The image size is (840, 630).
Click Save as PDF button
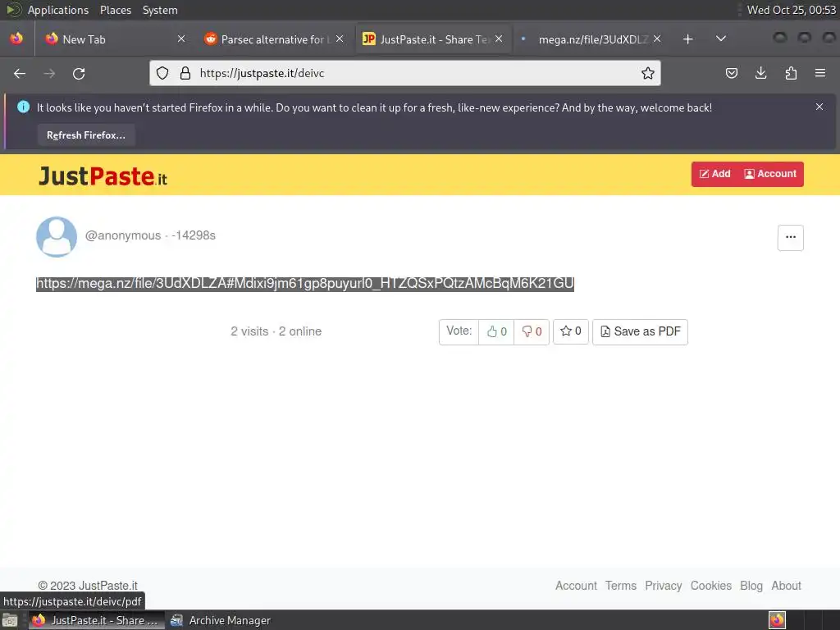[640, 331]
